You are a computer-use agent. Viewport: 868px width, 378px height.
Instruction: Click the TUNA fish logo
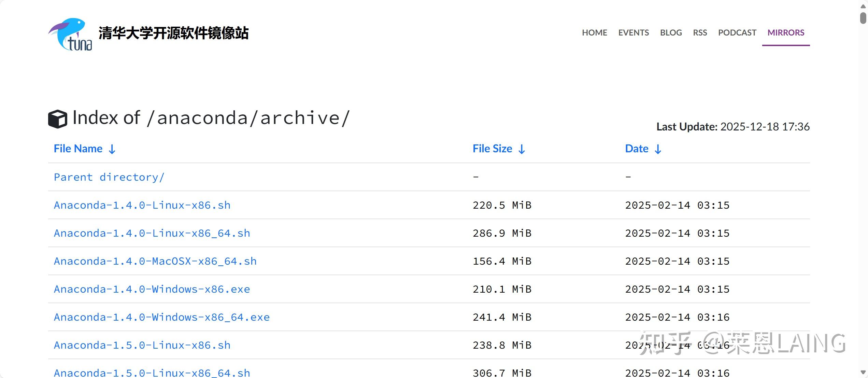point(70,34)
